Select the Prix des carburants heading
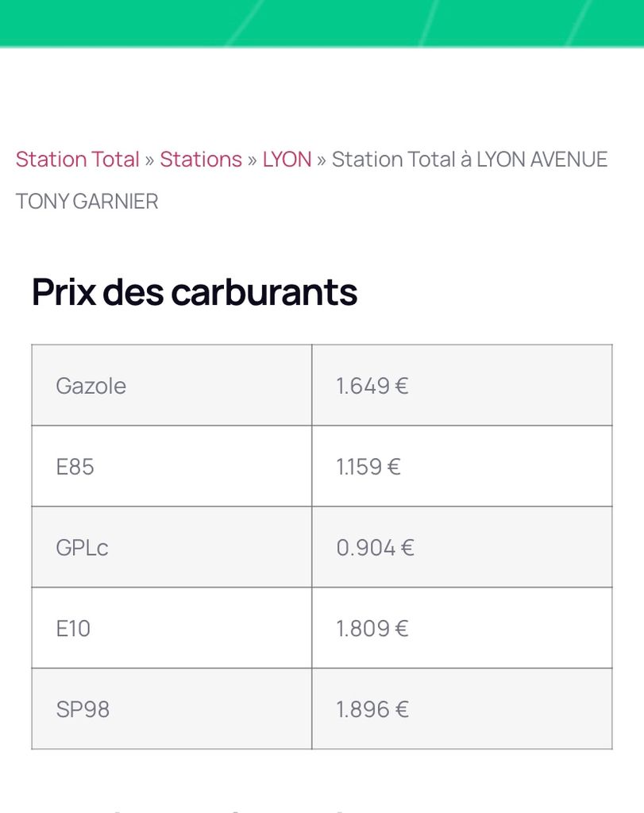The width and height of the screenshot is (644, 813). (195, 292)
